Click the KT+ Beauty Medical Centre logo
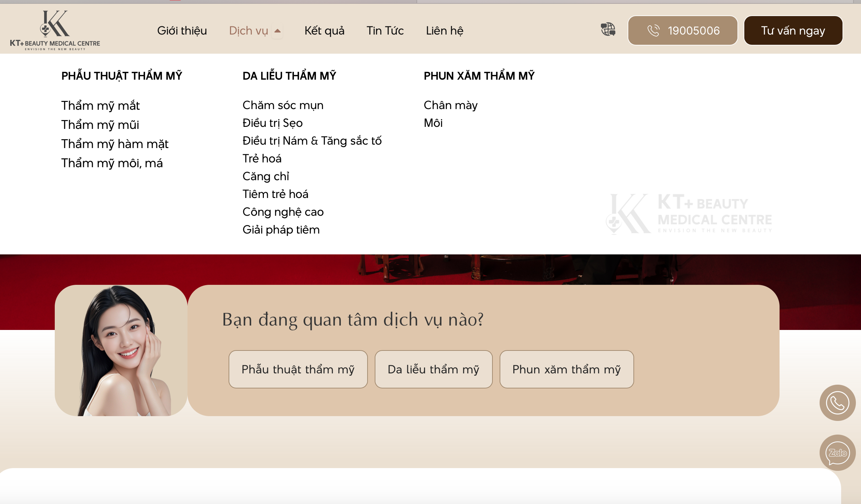Viewport: 861px width, 504px height. point(55,30)
